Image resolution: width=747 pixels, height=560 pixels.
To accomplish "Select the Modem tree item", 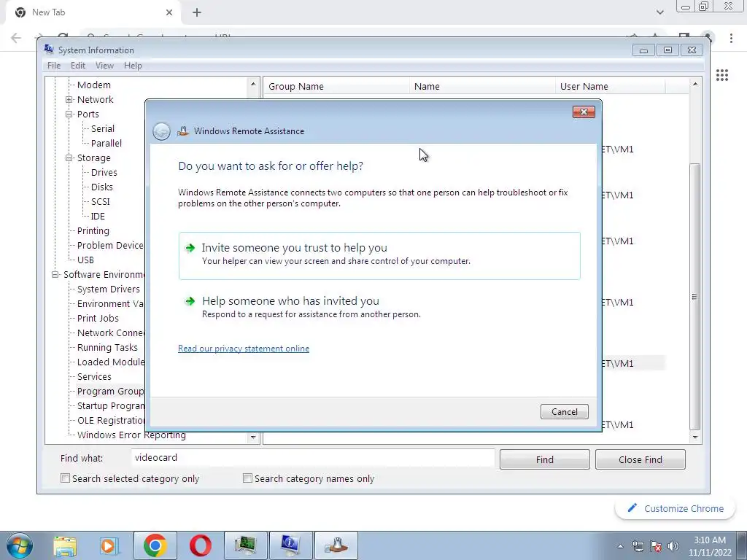I will (x=94, y=85).
